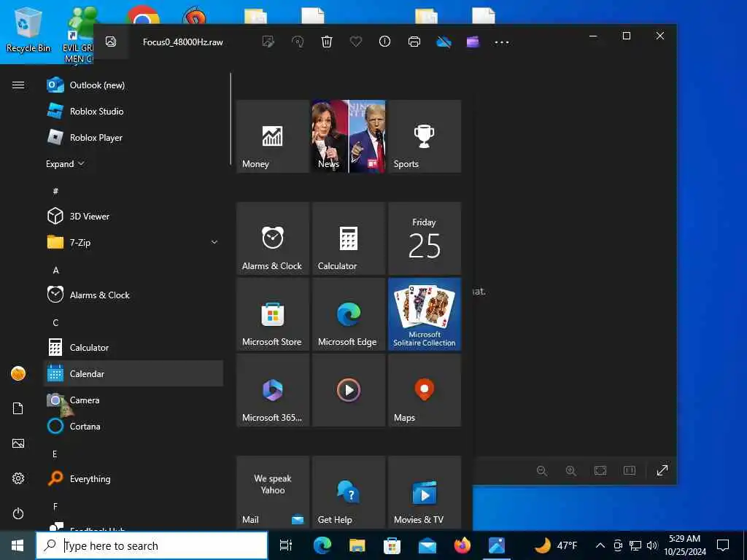Delete the image in Photos
Screen dimensions: 747x560
(327, 42)
